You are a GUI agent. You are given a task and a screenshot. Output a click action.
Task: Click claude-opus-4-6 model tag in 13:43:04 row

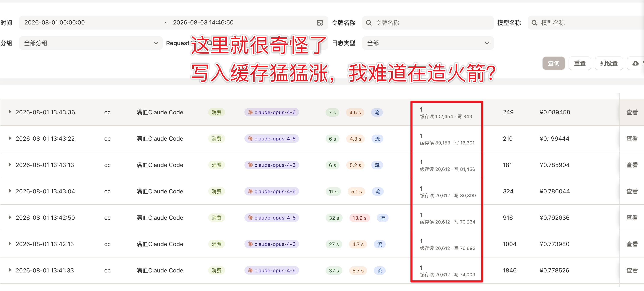271,191
